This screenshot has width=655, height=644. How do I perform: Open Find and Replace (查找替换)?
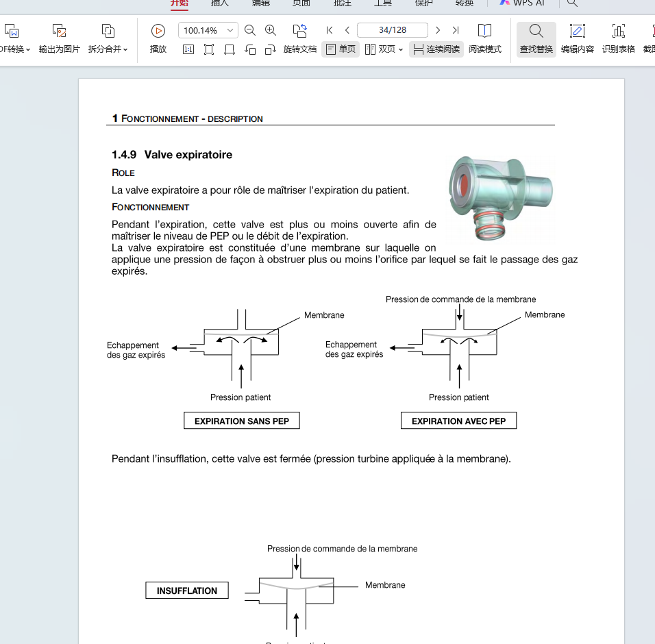point(536,31)
